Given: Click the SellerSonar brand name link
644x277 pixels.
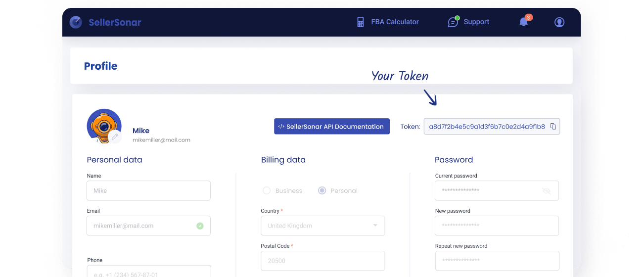Looking at the screenshot, I should point(115,22).
